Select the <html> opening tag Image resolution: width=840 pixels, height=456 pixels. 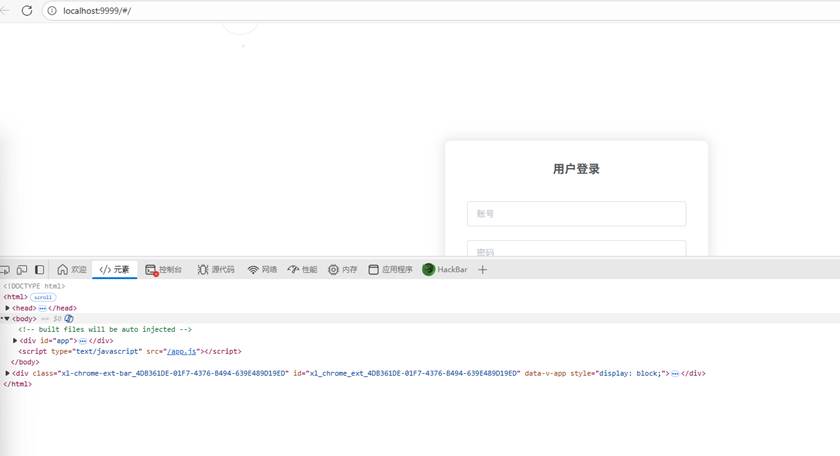pyautogui.click(x=16, y=297)
